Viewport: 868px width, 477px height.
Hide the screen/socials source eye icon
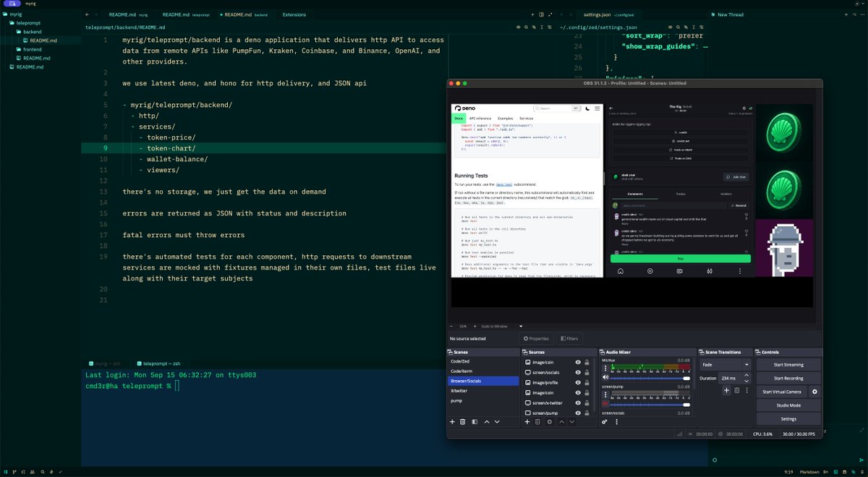[x=578, y=372]
